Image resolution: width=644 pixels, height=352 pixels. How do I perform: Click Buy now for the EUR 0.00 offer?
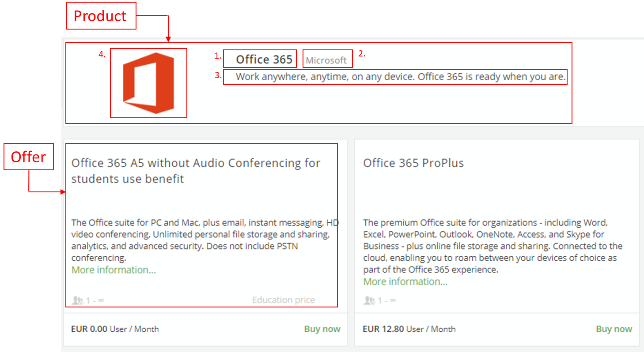tap(322, 329)
